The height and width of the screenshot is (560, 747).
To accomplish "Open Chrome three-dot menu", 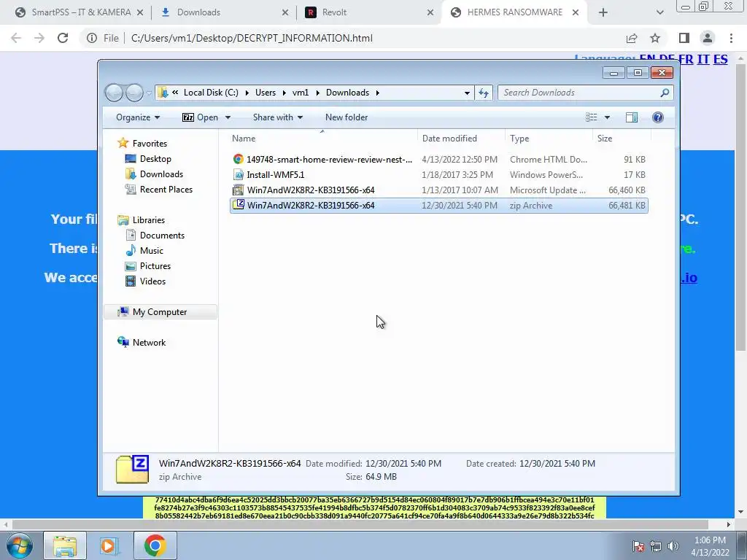I will [x=731, y=38].
